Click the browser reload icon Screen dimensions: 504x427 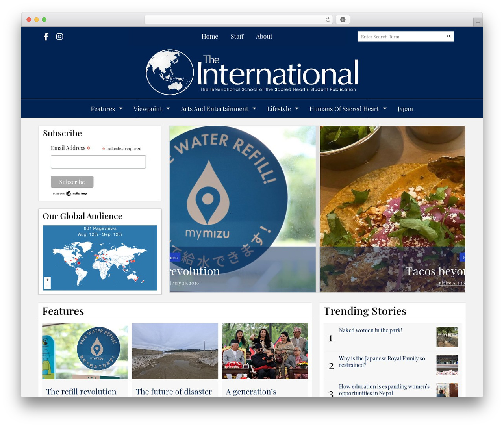click(x=328, y=20)
